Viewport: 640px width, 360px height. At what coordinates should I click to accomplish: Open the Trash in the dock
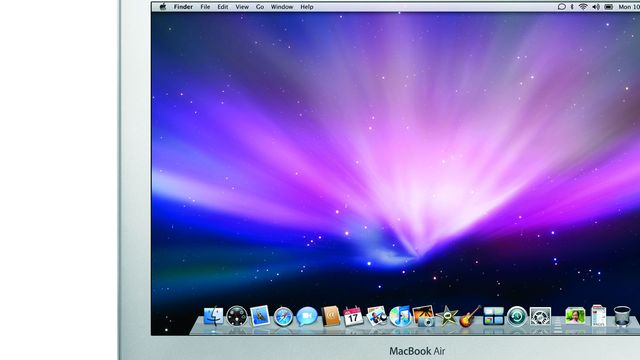[622, 316]
